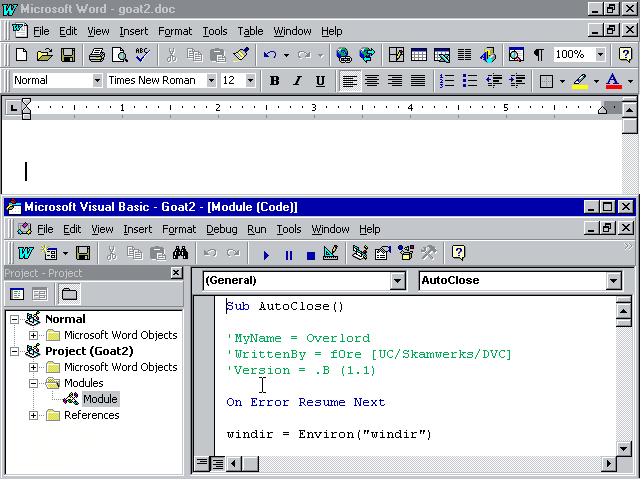The width and height of the screenshot is (640, 480).
Task: Toggle Justify alignment button
Action: (418, 81)
